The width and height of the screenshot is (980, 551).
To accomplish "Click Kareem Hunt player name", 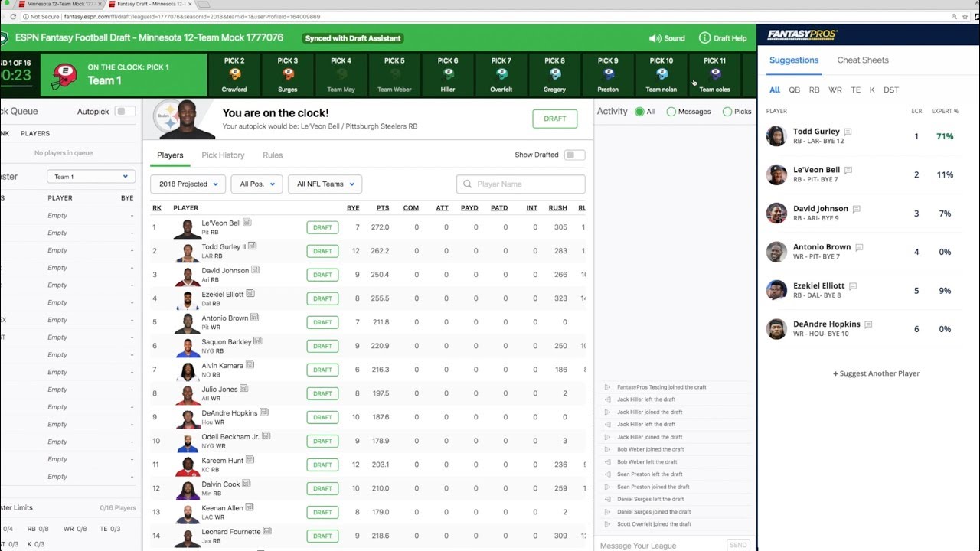I will pyautogui.click(x=221, y=460).
